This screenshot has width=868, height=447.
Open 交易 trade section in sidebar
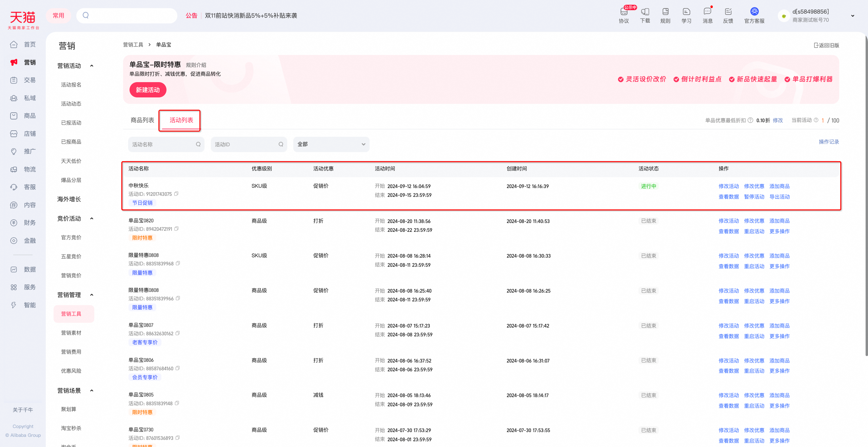[x=23, y=80]
